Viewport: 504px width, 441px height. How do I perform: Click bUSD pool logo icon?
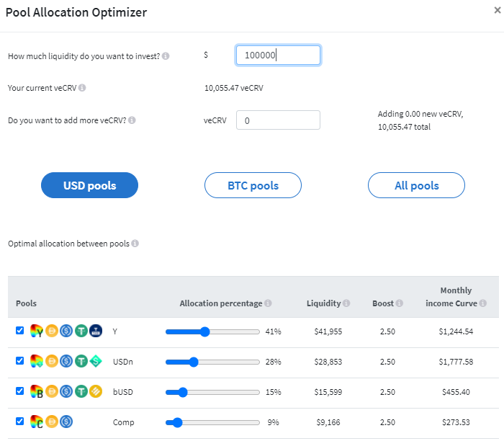click(x=36, y=391)
